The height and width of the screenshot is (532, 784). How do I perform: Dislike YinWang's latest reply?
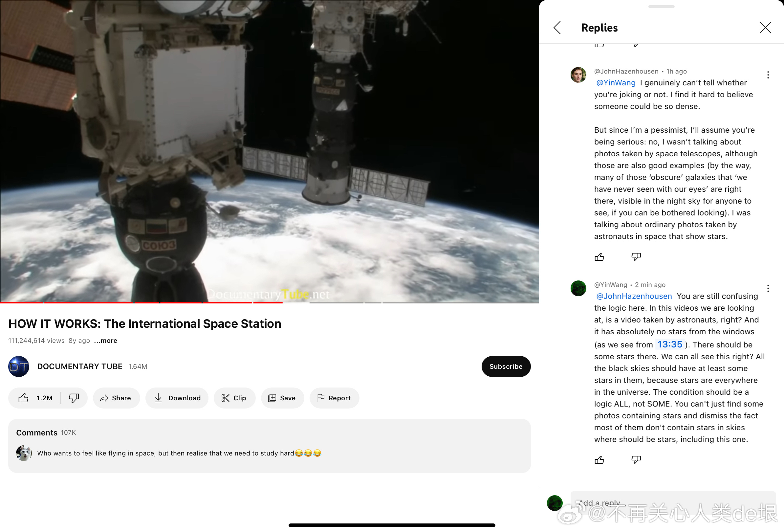(636, 460)
